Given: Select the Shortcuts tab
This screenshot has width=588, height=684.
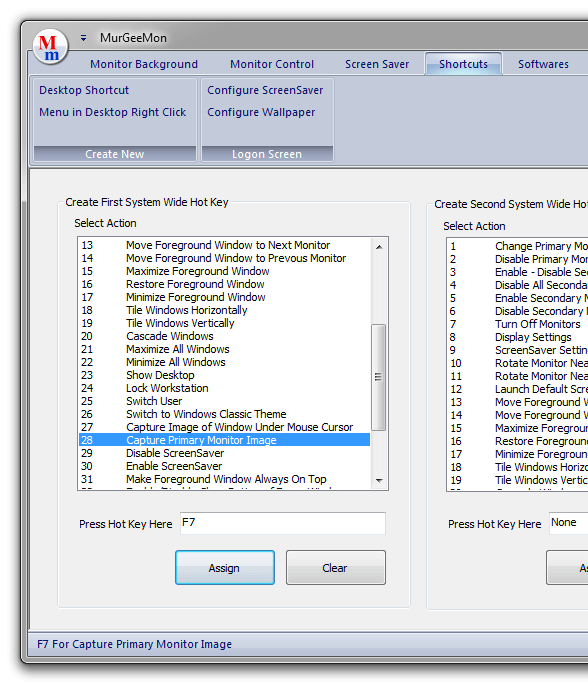Looking at the screenshot, I should [463, 64].
